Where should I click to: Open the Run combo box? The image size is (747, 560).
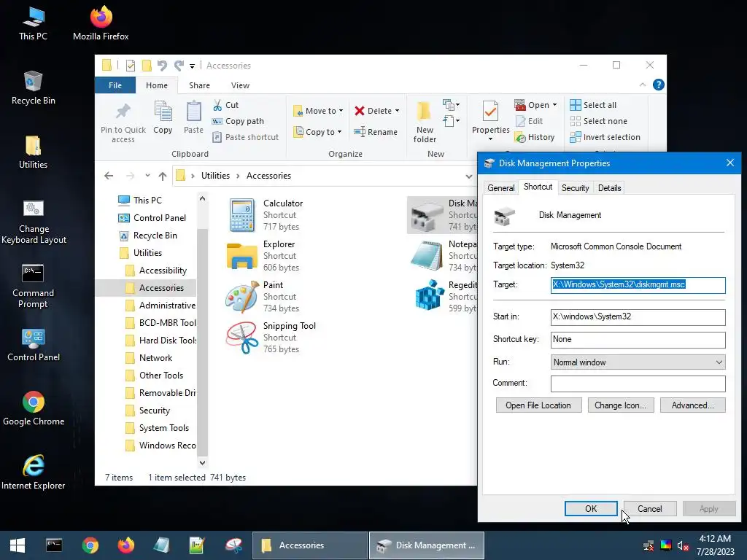(x=638, y=362)
